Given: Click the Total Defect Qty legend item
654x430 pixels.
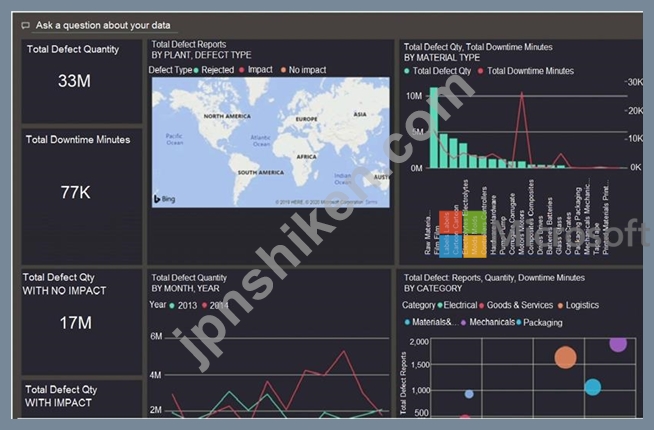Looking at the screenshot, I should [438, 71].
